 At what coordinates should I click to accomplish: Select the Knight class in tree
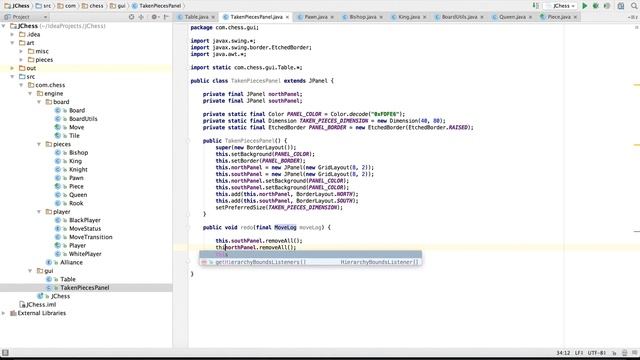pyautogui.click(x=78, y=169)
